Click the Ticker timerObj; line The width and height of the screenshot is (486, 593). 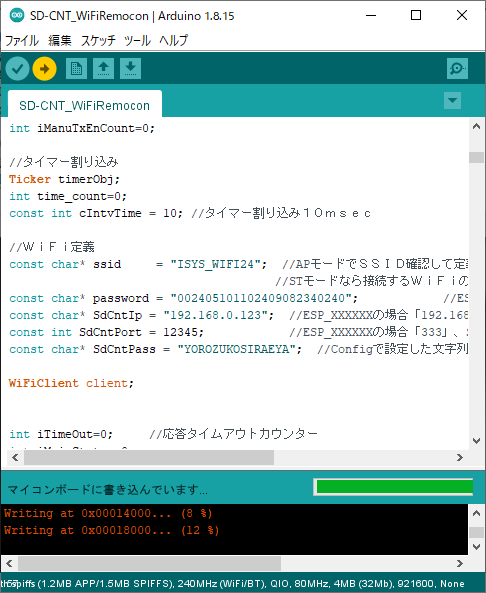tap(64, 179)
